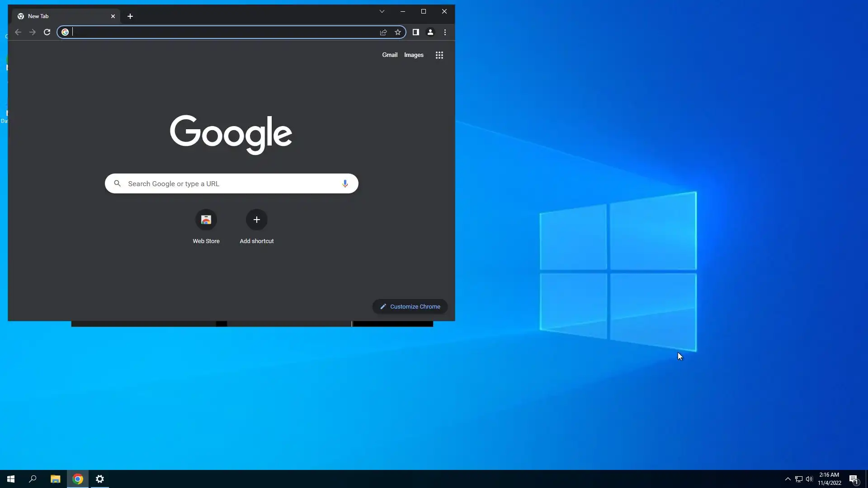Click the Add shortcut plus button
Viewport: 868px width, 488px height.
click(x=257, y=220)
